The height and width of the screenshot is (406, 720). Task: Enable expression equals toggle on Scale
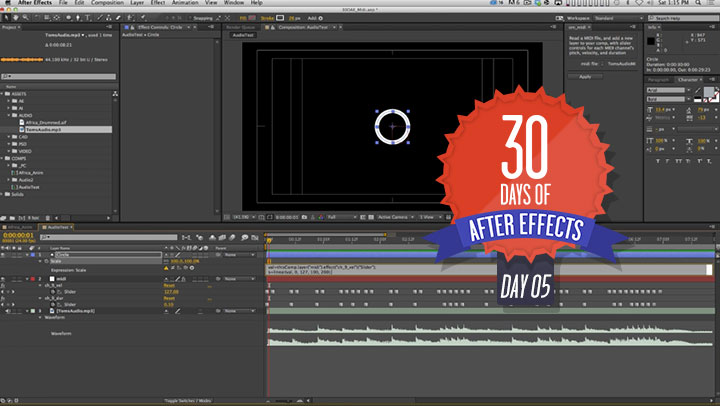pos(173,268)
